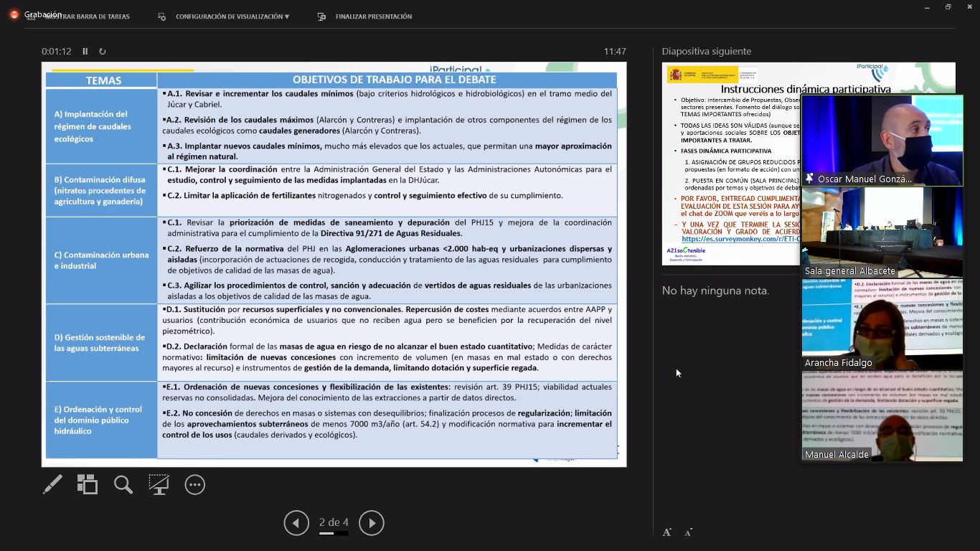Toggle black screen for the presentation
This screenshot has height=551, width=980.
point(159,485)
